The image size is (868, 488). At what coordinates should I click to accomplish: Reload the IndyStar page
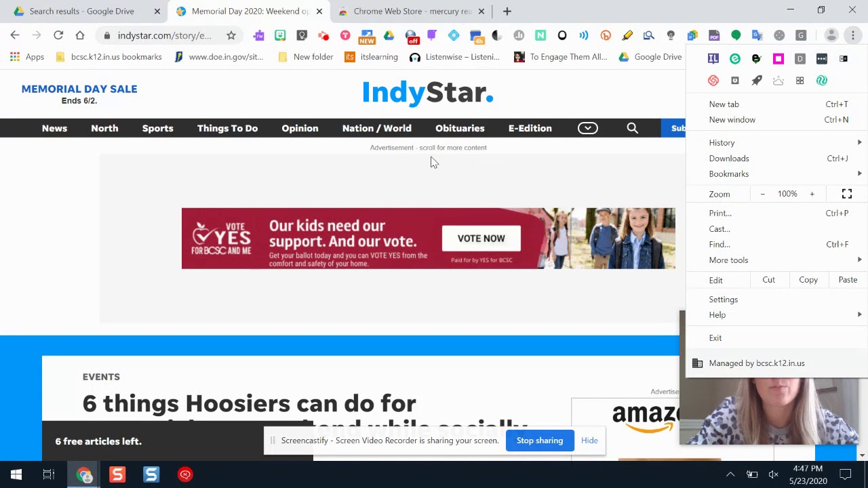58,35
